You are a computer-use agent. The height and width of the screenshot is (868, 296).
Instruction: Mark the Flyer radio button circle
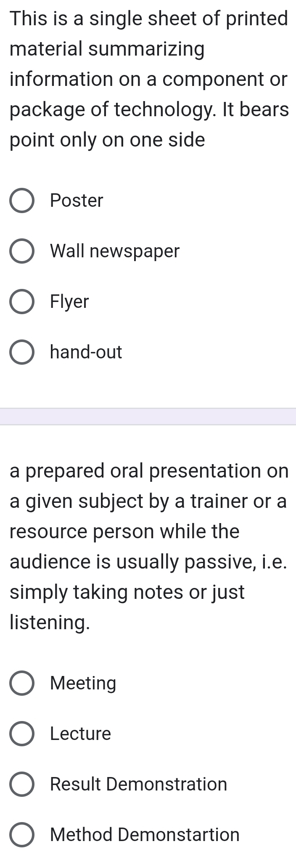tap(22, 302)
